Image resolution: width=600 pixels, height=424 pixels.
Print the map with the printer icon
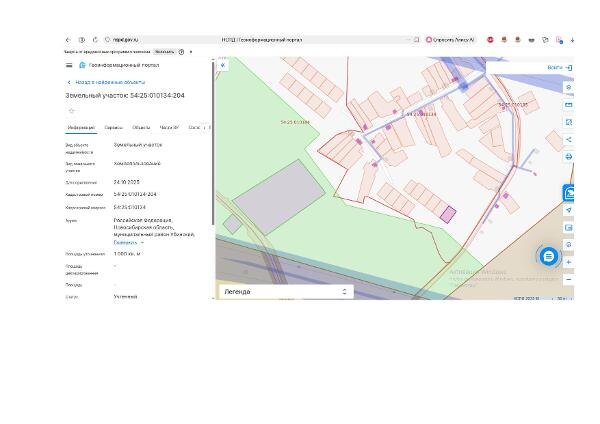(x=569, y=157)
